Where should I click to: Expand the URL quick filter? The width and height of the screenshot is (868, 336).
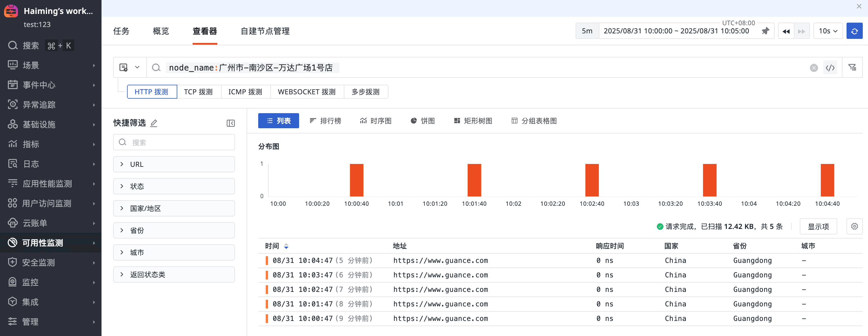(x=174, y=164)
